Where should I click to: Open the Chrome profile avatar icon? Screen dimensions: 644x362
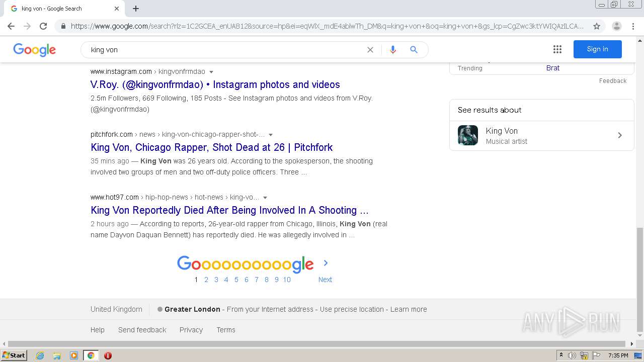tap(617, 26)
